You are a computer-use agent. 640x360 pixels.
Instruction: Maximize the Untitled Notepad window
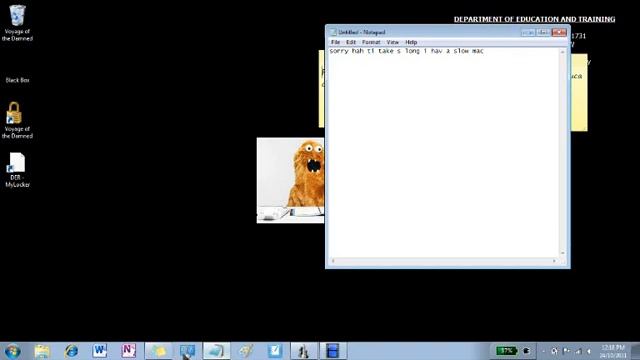[x=543, y=32]
